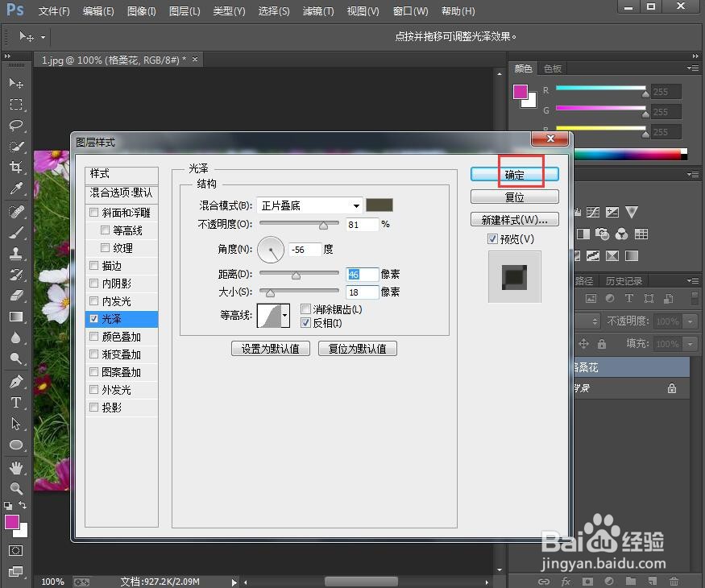Select the History Brush tool
705x588 pixels.
pos(16,274)
